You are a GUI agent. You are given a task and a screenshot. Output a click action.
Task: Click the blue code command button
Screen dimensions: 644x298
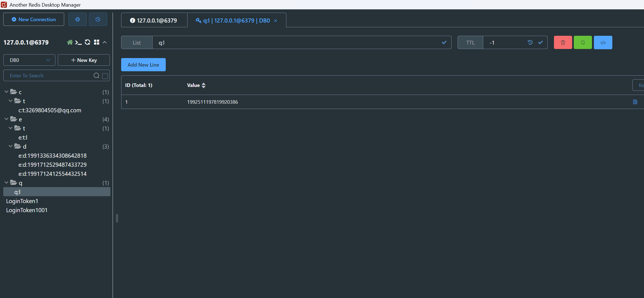click(603, 43)
